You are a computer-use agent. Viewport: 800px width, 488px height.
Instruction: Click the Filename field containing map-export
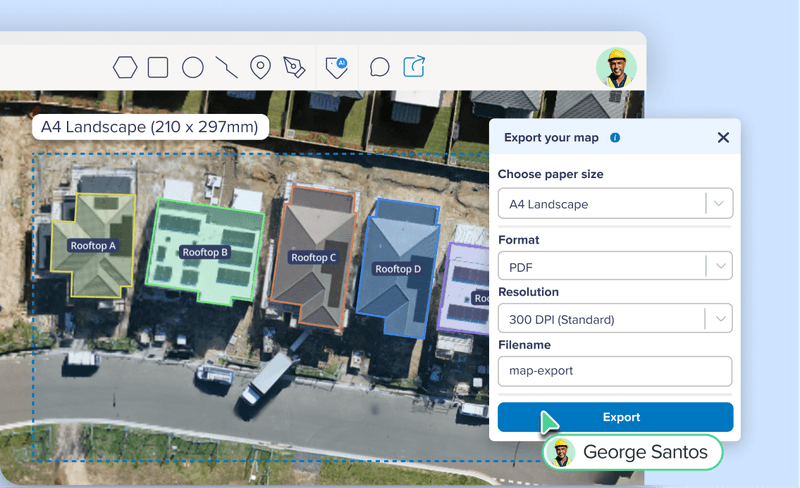click(615, 371)
